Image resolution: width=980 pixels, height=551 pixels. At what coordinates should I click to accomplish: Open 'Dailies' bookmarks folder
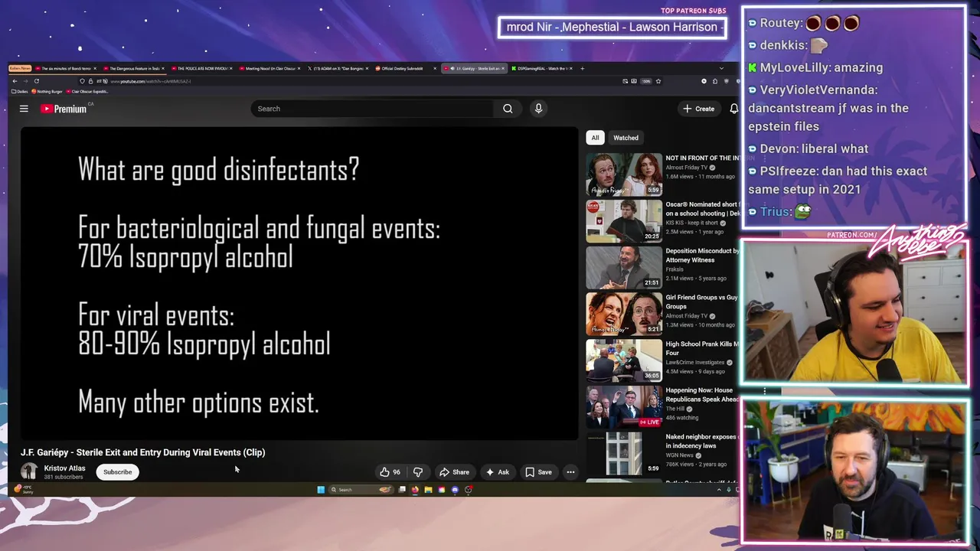tap(20, 92)
